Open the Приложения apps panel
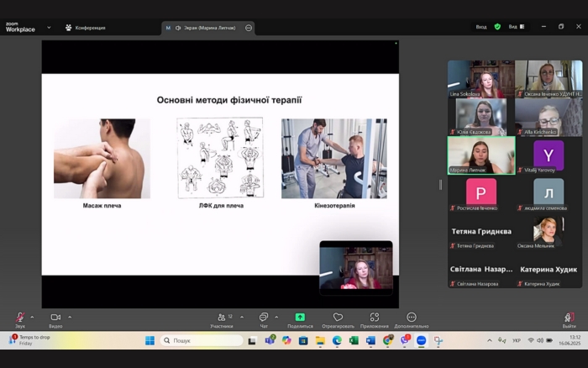The width and height of the screenshot is (588, 368). (x=375, y=318)
